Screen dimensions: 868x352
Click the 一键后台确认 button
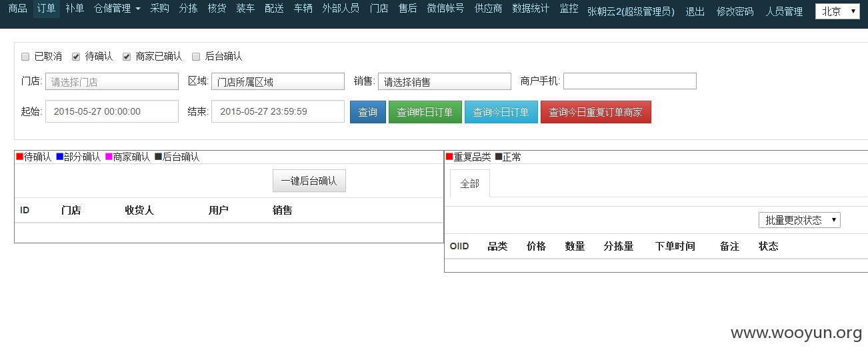click(309, 181)
